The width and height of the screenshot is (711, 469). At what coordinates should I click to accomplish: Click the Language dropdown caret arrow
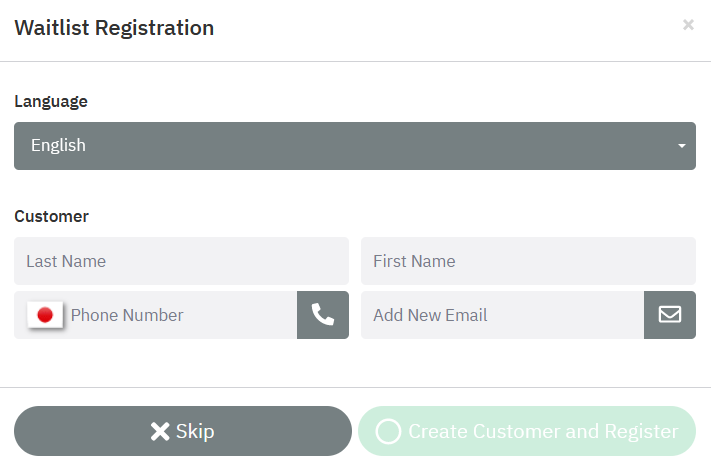coord(681,146)
